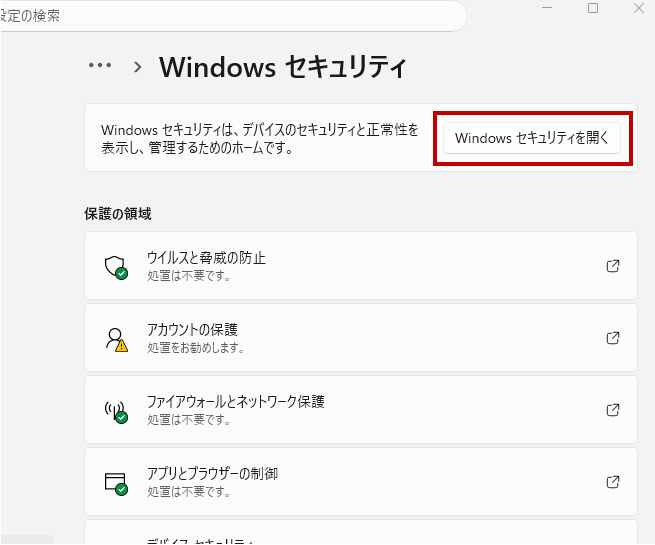The width and height of the screenshot is (655, 545).
Task: Focus the 設定の検索 search field
Action: pyautogui.click(x=233, y=16)
